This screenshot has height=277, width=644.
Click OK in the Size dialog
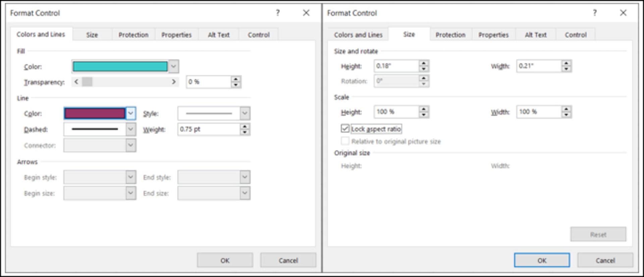[542, 260]
